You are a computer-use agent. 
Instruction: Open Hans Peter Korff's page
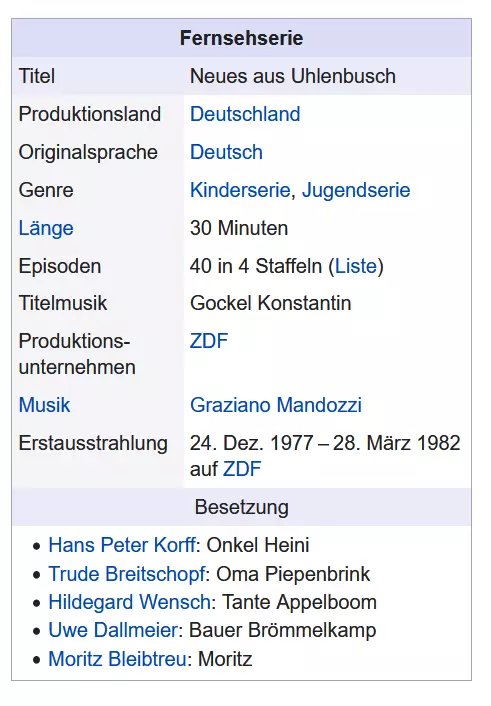click(123, 545)
